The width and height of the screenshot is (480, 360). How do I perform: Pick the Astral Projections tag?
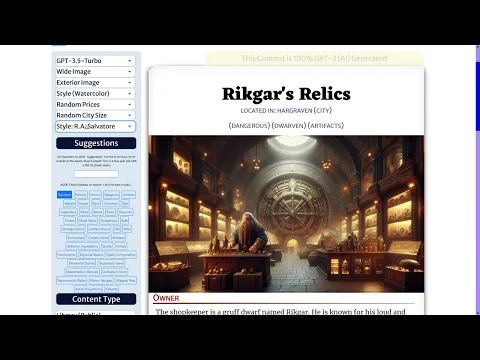88,289
